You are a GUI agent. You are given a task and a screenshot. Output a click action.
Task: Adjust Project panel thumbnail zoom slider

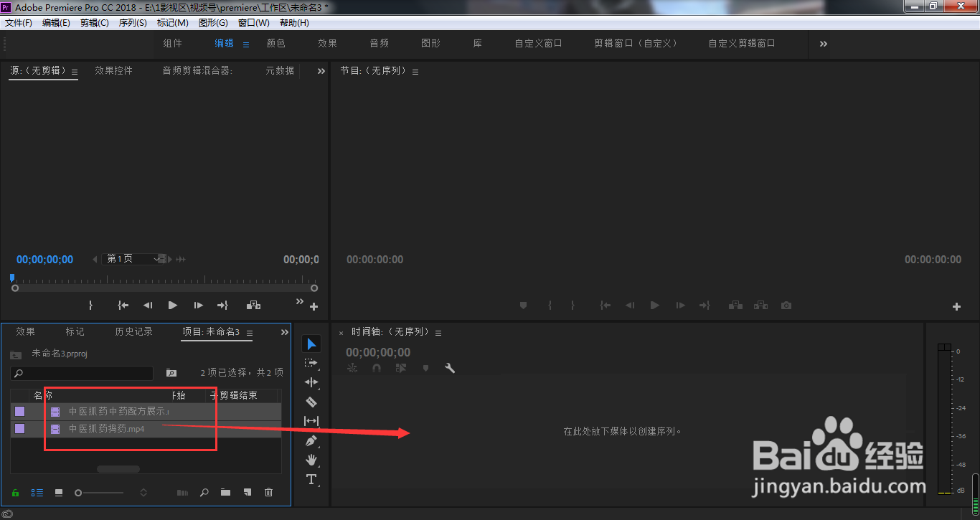click(x=99, y=493)
